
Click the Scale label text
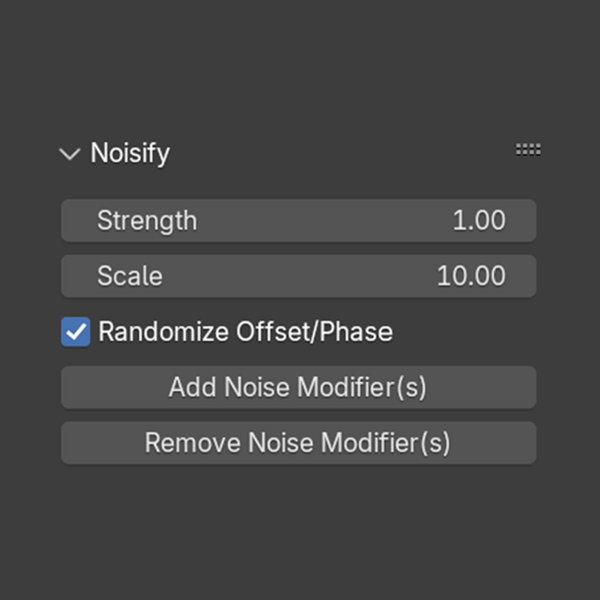[129, 276]
